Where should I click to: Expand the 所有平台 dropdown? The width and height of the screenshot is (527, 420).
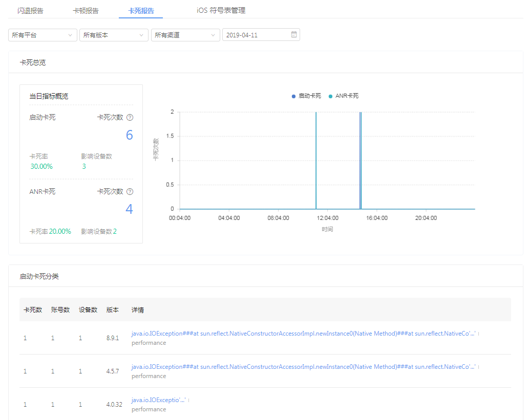[x=43, y=35]
